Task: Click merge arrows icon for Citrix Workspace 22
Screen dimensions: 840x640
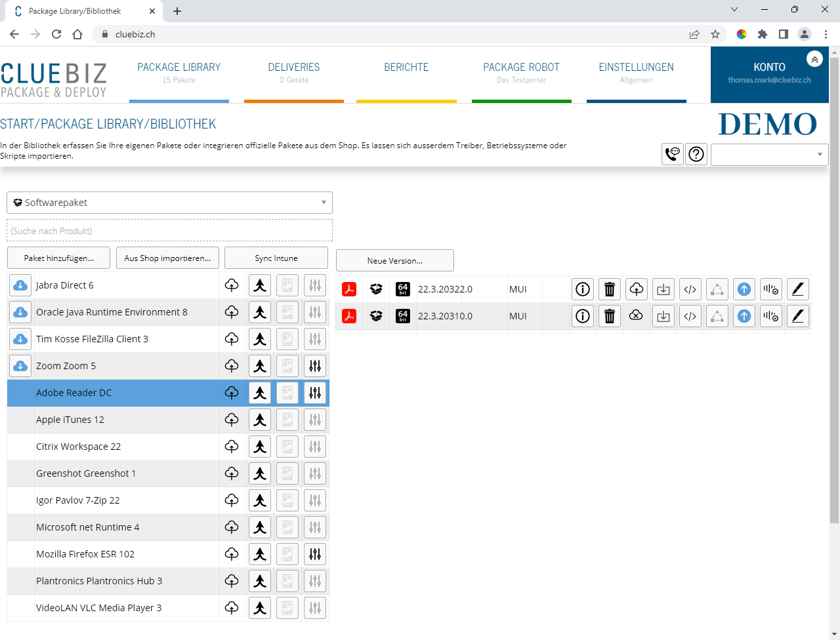Action: click(260, 447)
